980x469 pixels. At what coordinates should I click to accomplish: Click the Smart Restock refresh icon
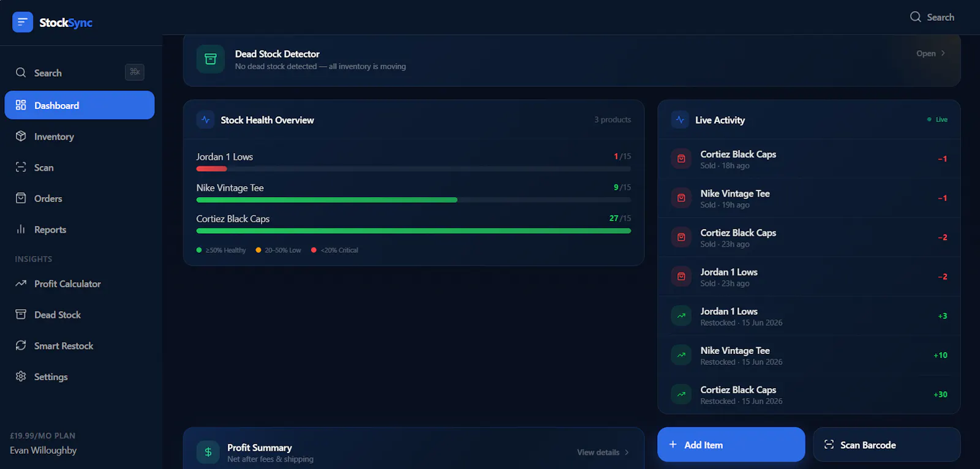pyautogui.click(x=21, y=345)
